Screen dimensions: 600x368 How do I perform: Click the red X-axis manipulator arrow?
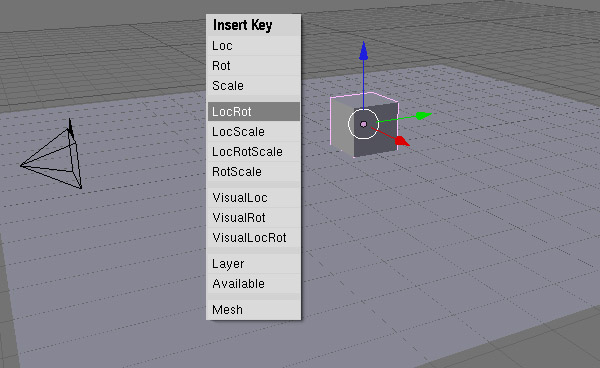pos(402,142)
